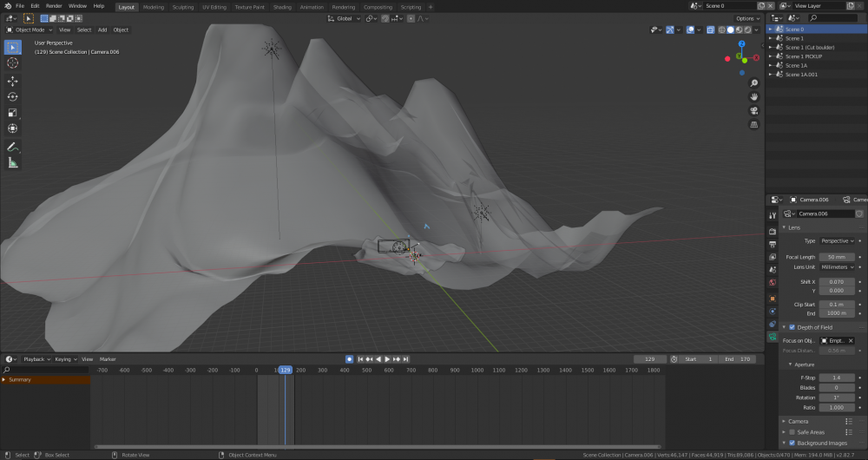Open the Scene properties tab
The width and height of the screenshot is (868, 460).
773,270
